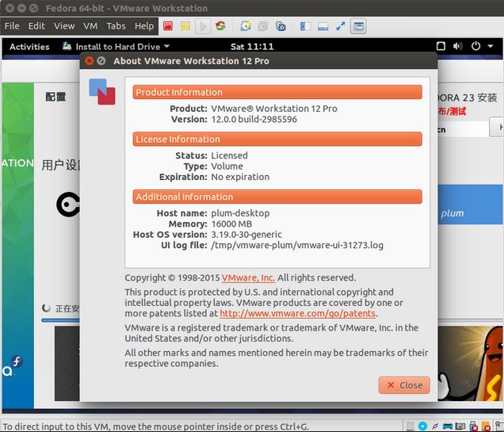The height and width of the screenshot is (432, 504).
Task: Click the user plum entry in Fedora installer
Action: 471,205
